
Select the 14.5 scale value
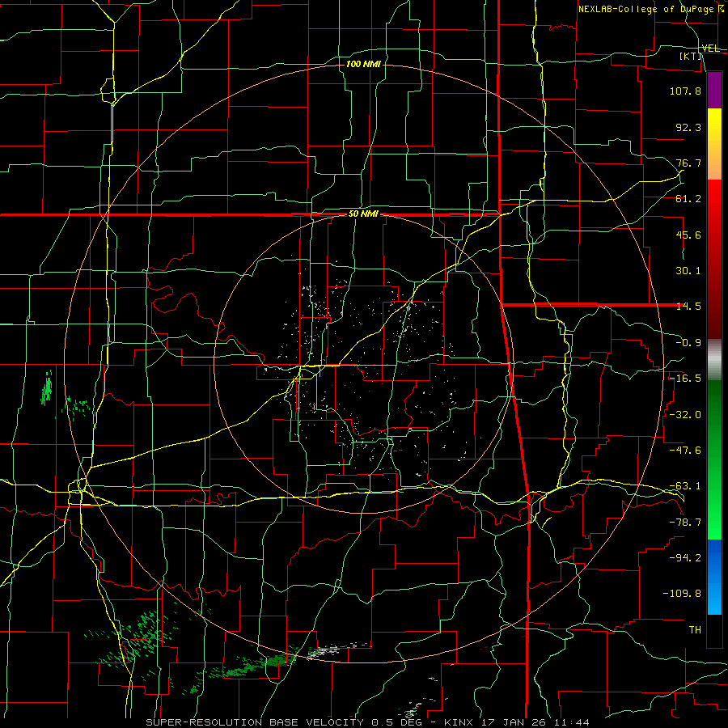[x=688, y=307]
